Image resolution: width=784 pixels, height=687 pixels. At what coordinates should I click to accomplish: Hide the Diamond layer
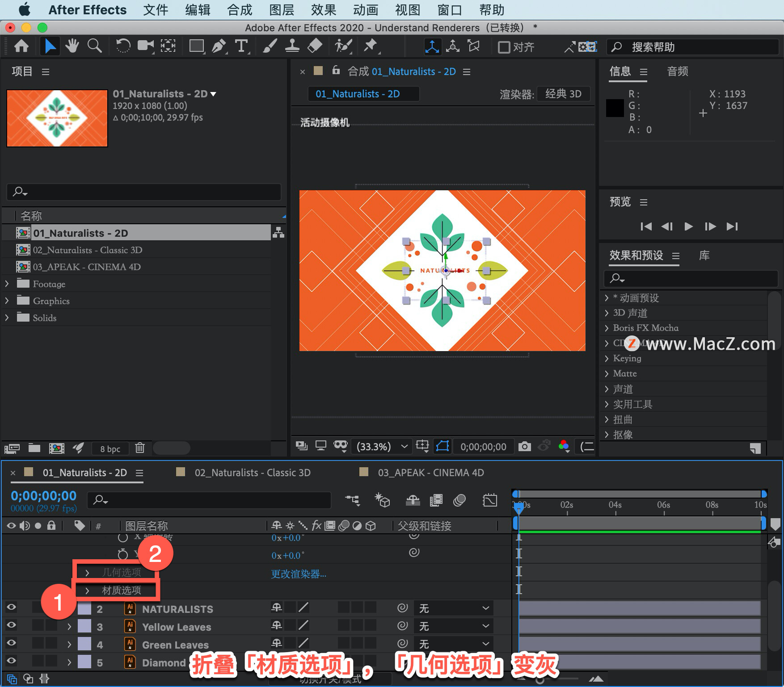tap(11, 661)
